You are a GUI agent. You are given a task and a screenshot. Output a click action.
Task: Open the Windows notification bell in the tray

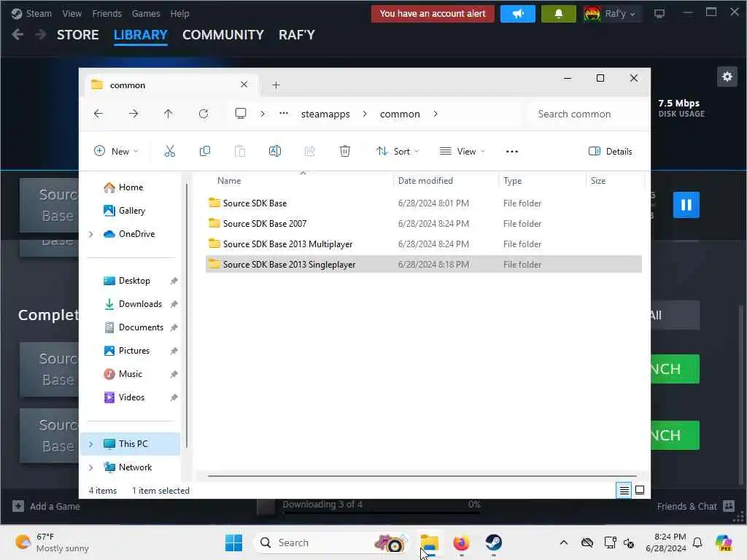pyautogui.click(x=697, y=542)
